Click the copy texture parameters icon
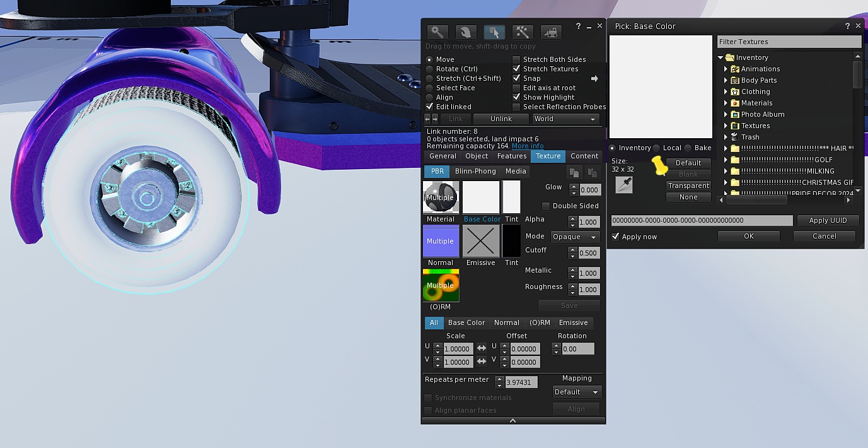This screenshot has width=868, height=448. [x=574, y=172]
